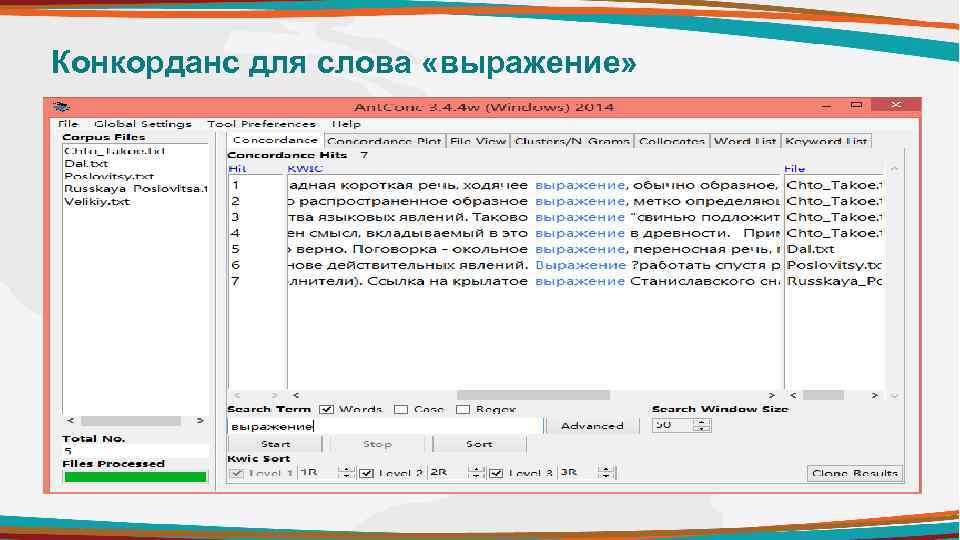Toggle the Case checkbox
This screenshot has height=540, width=960.
(x=401, y=409)
